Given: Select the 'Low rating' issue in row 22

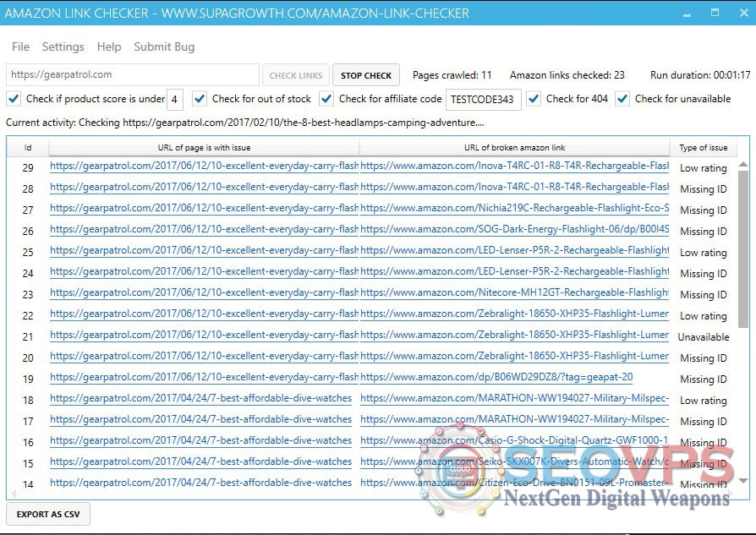Looking at the screenshot, I should tap(704, 316).
